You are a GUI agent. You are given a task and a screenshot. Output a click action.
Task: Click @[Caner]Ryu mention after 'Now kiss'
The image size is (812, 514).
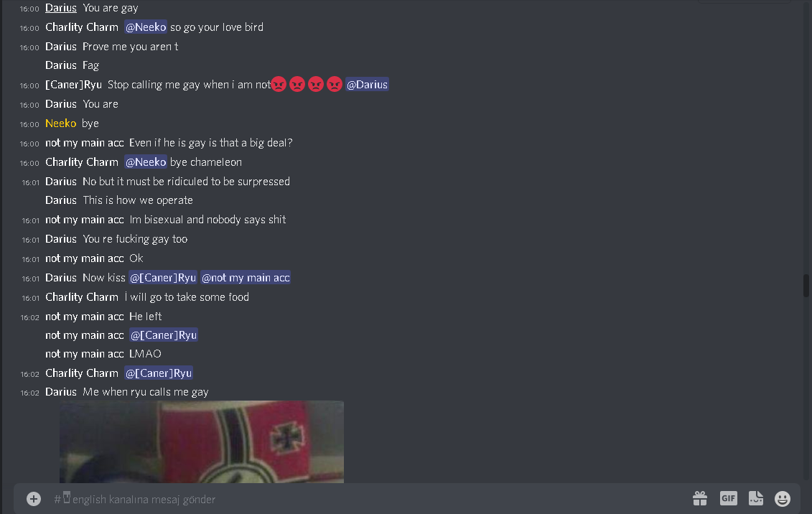tap(163, 277)
